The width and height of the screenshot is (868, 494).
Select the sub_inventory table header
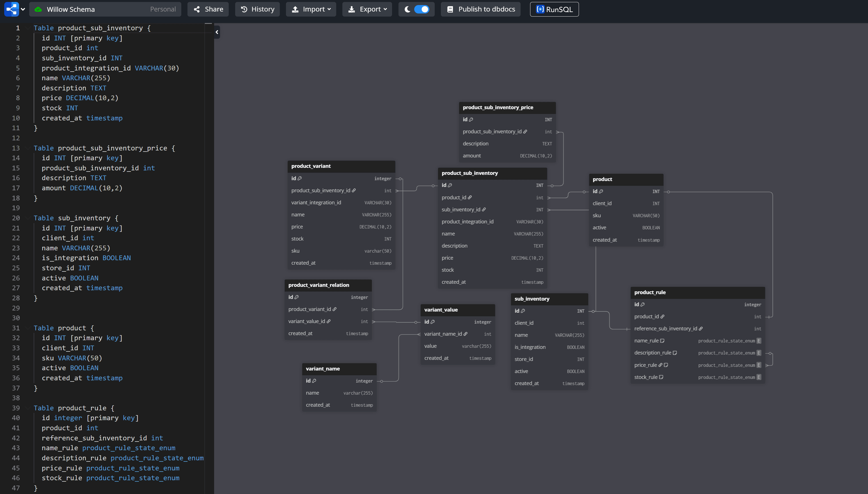tap(549, 299)
